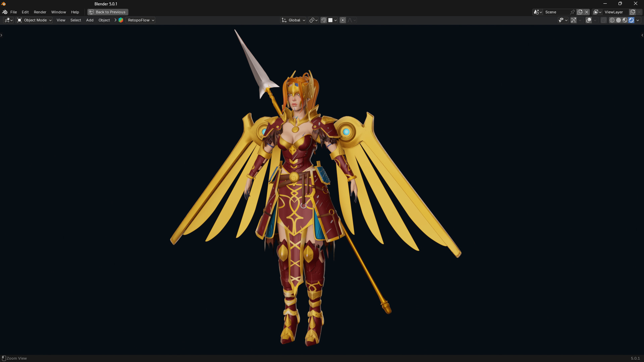Viewport: 644px width, 362px height.
Task: Toggle snapping magnet on or off
Action: pos(324,20)
